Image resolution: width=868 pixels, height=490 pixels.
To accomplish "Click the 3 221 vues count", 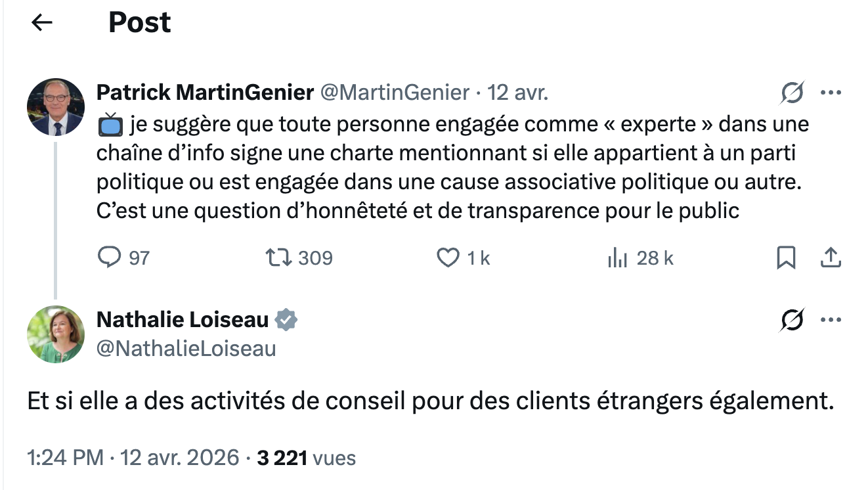I will (x=306, y=457).
